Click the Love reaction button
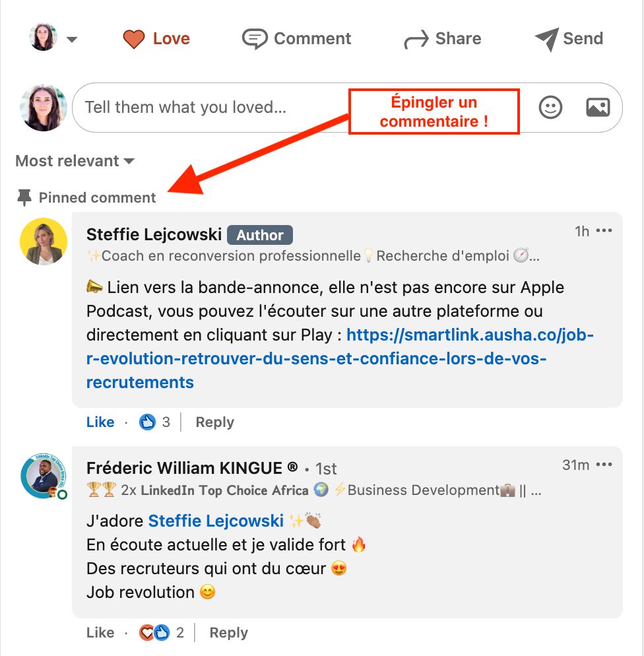The width and height of the screenshot is (644, 656). [156, 39]
